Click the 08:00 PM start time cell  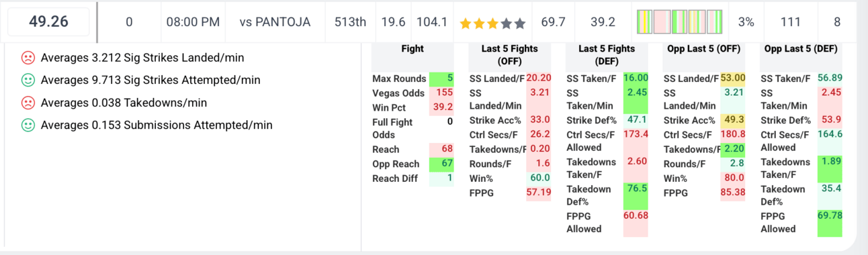coord(193,22)
